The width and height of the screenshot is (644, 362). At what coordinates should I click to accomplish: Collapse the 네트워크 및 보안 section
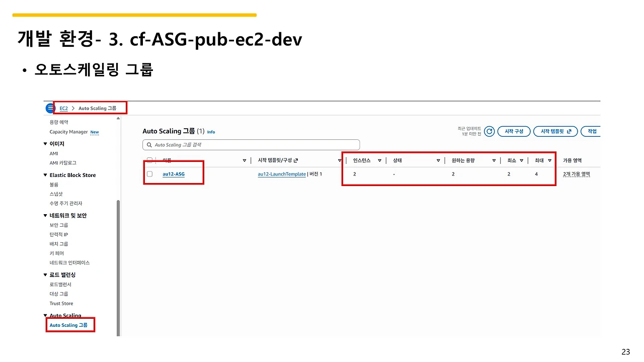pyautogui.click(x=45, y=215)
